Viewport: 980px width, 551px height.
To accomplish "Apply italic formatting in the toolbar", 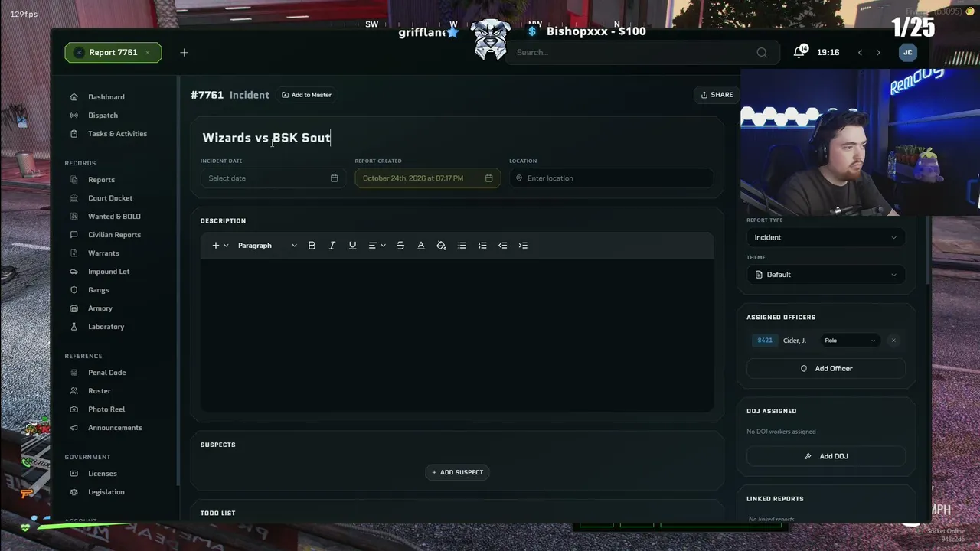I will (x=332, y=246).
